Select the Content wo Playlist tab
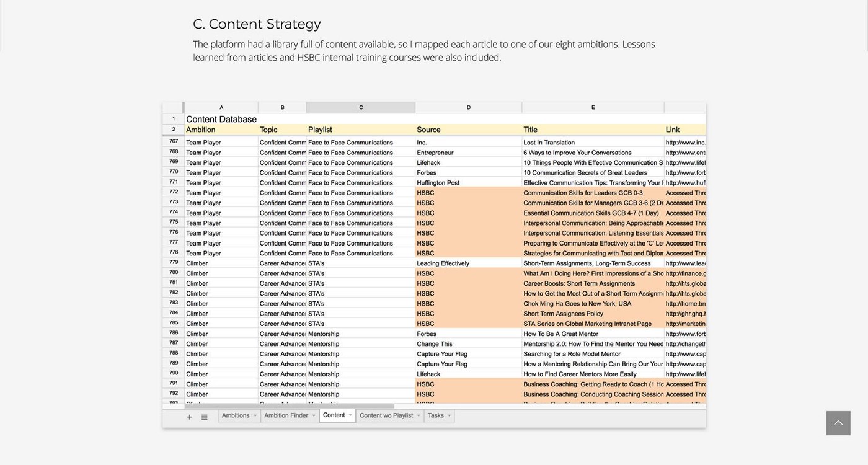 (386, 415)
